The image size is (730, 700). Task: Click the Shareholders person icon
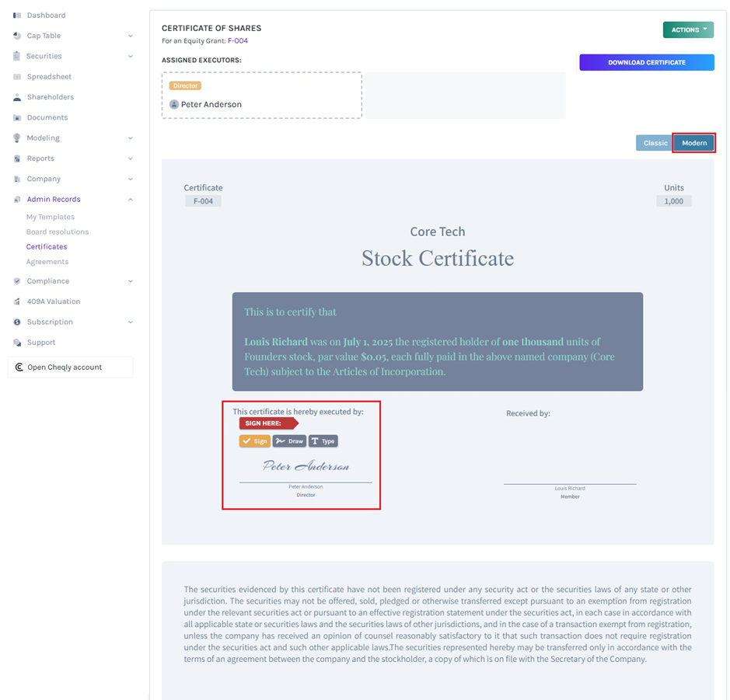tap(17, 97)
